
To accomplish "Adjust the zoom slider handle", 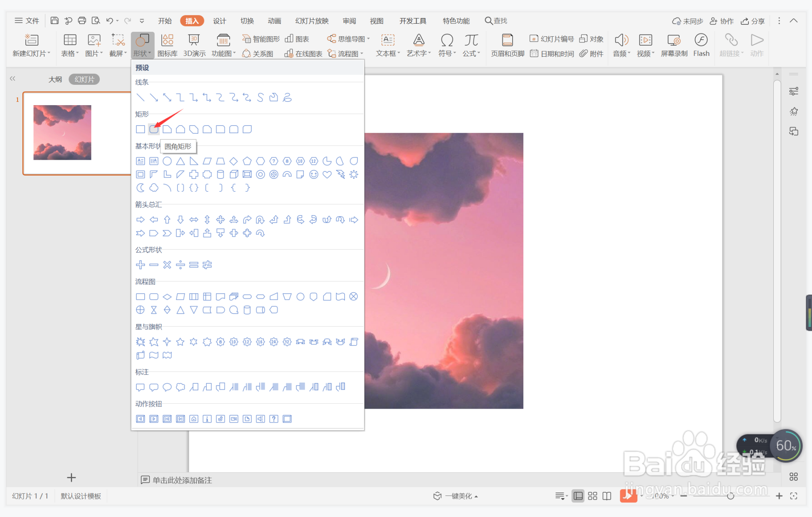I will pos(731,496).
